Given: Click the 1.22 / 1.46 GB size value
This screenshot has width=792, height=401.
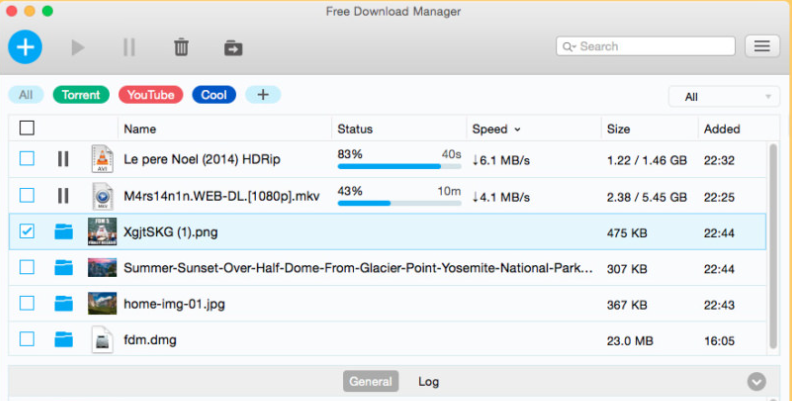Looking at the screenshot, I should coord(647,160).
